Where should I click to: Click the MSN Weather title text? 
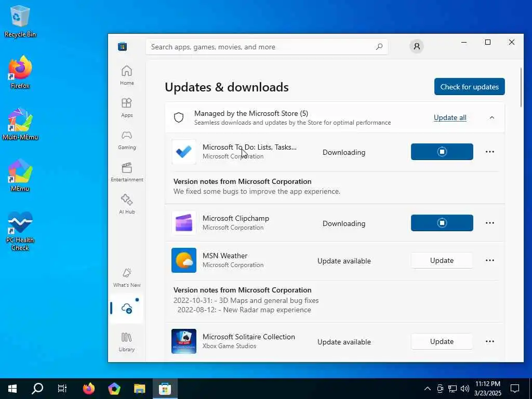(225, 256)
